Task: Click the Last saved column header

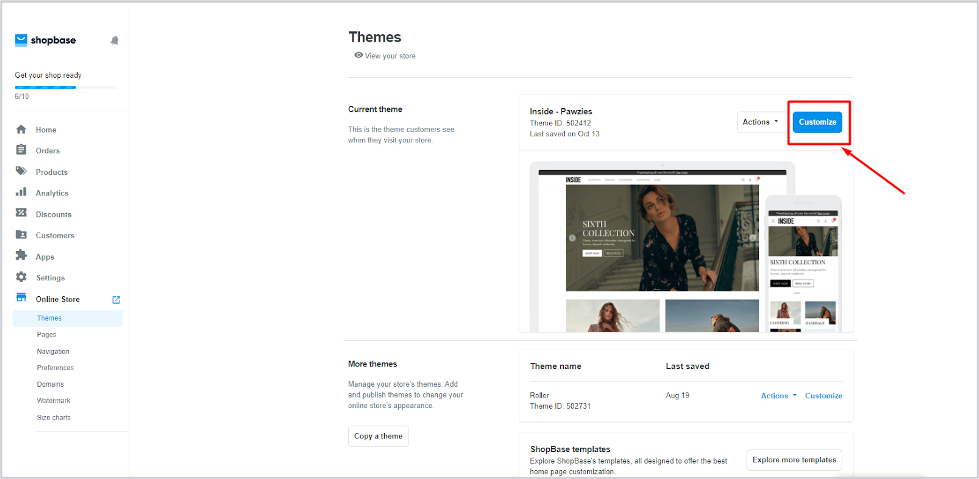Action: (x=687, y=366)
